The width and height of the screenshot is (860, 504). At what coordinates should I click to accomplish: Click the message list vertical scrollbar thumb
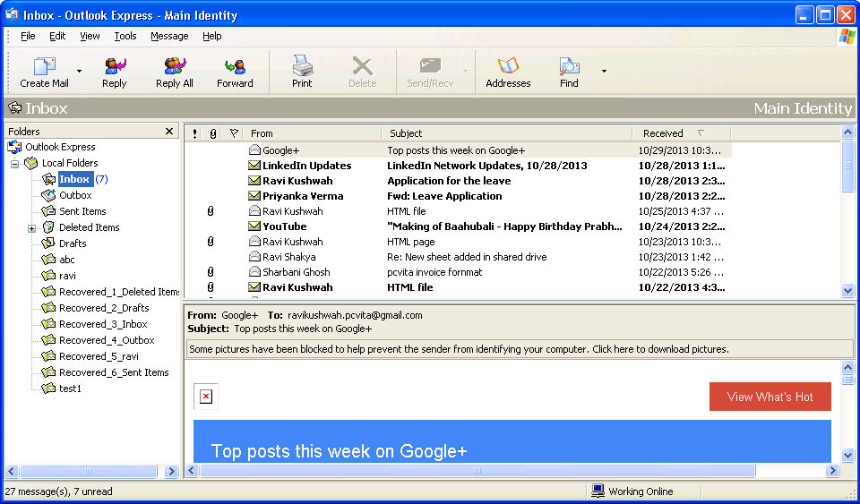coord(848,166)
